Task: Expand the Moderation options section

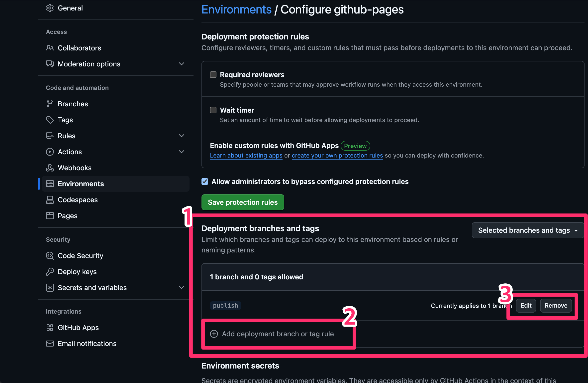Action: pos(182,64)
